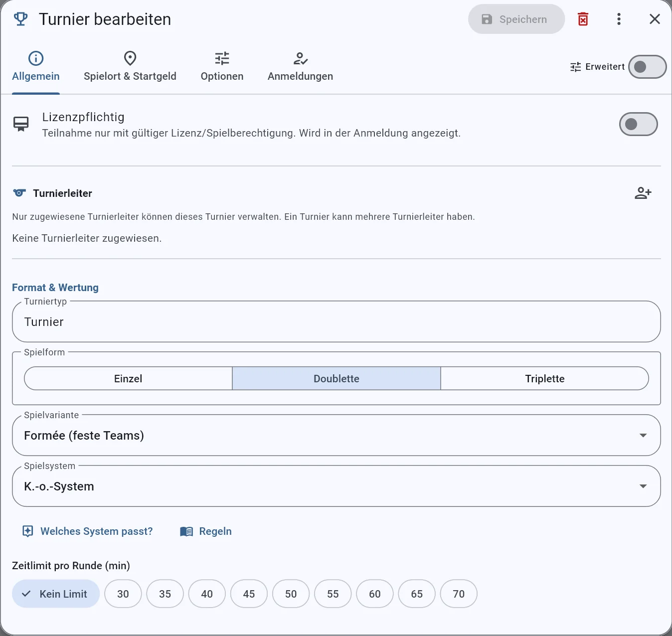Screen dimensions: 672x636
Task: Click the location pin icon of Spielort tab
Action: pyautogui.click(x=130, y=58)
